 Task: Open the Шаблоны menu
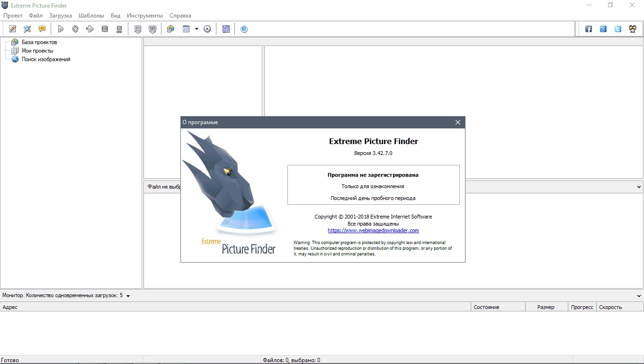click(91, 16)
